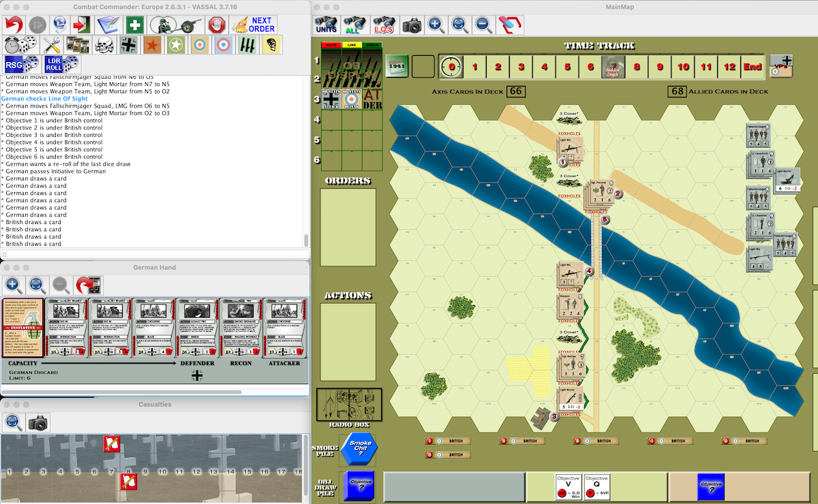Roll the LDR ROLL dice button

pos(62,65)
